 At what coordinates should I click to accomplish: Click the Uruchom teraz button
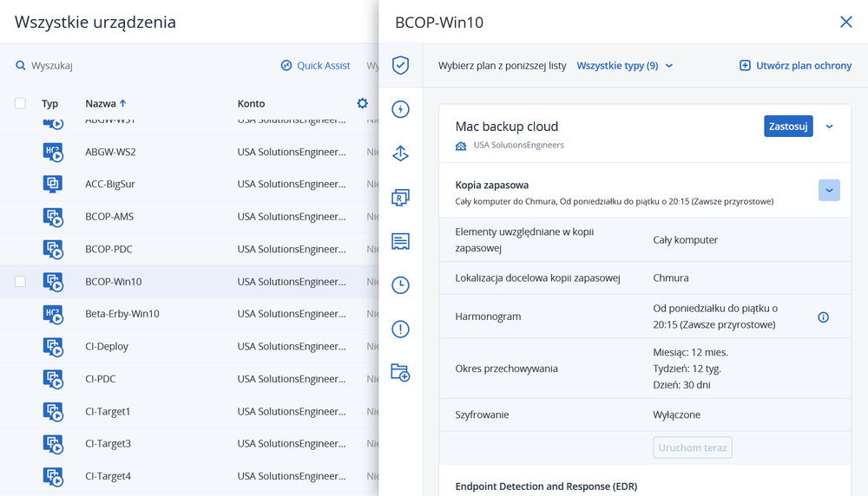coord(693,448)
